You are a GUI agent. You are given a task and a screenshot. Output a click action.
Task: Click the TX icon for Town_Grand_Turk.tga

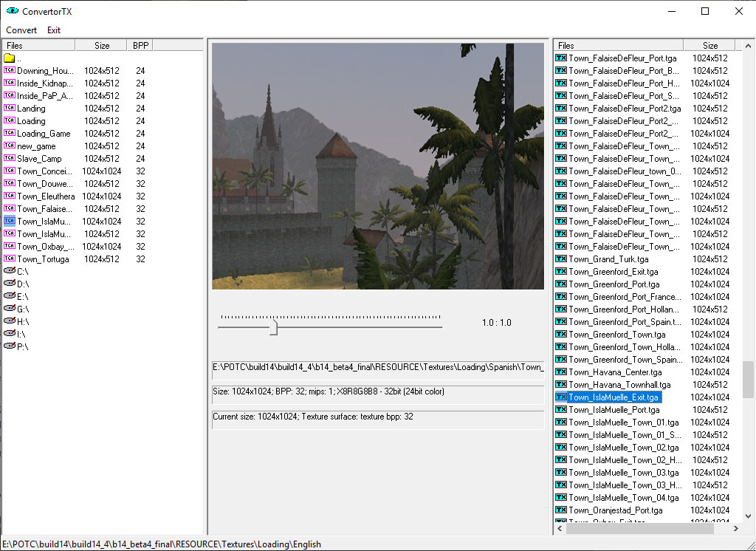coord(561,259)
